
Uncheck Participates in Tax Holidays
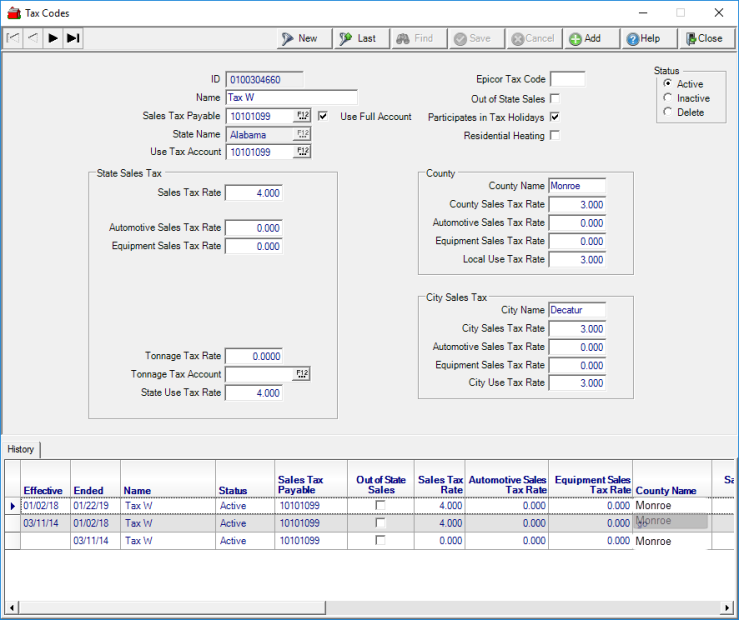click(555, 117)
